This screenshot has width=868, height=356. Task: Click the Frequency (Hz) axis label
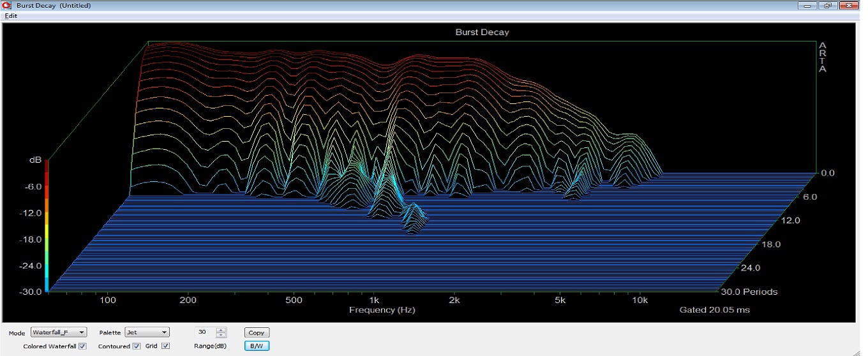click(382, 310)
